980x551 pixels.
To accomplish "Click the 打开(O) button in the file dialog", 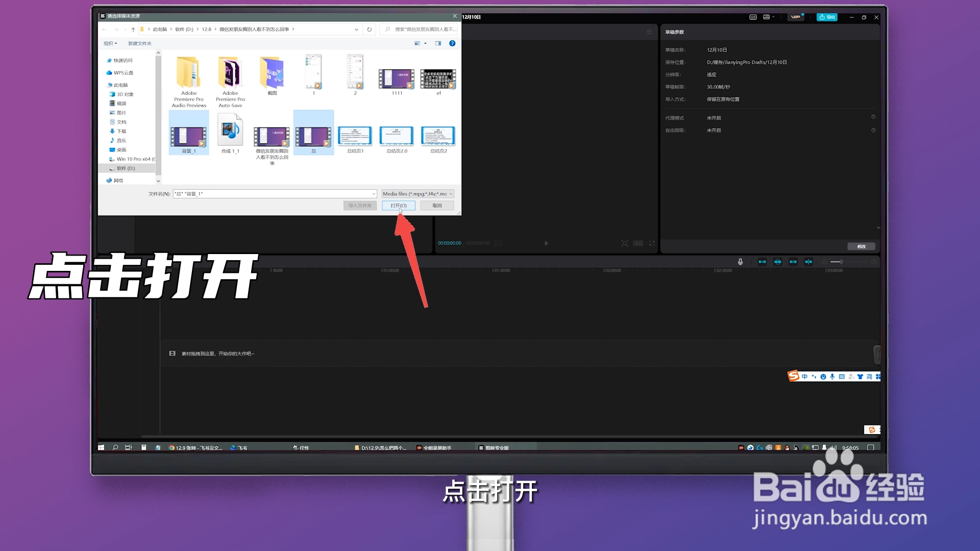I will [398, 206].
